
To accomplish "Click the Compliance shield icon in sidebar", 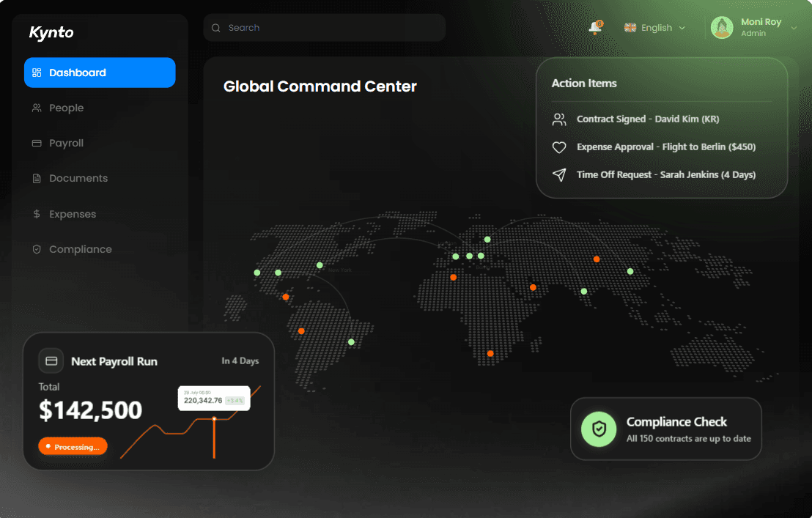I will (x=37, y=249).
